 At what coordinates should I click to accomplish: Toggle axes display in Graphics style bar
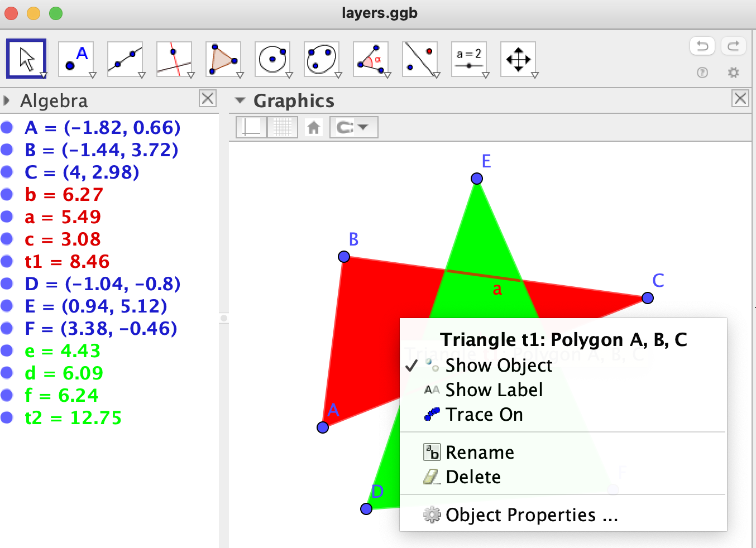click(x=251, y=127)
